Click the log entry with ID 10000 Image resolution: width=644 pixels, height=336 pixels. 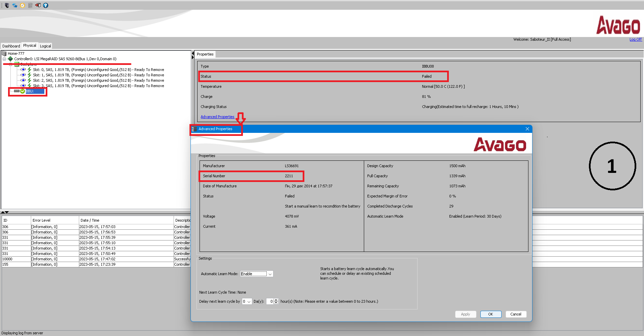[96, 259]
